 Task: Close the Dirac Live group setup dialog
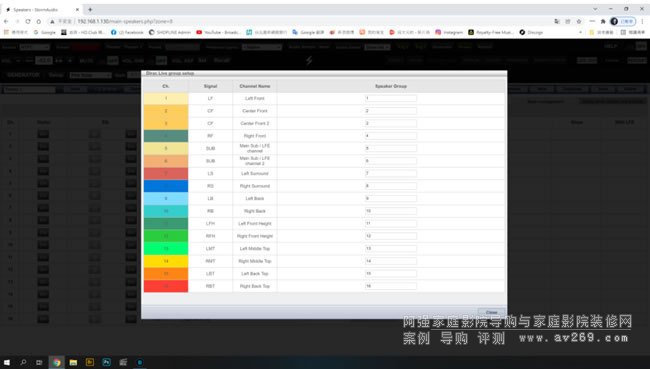pyautogui.click(x=492, y=312)
